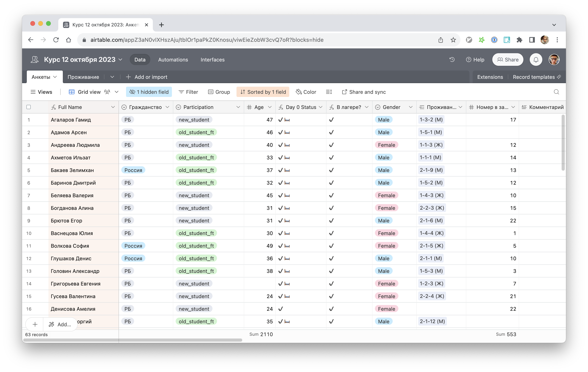Open the Chrome three-dot menu
This screenshot has height=372, width=588.
pyautogui.click(x=557, y=40)
